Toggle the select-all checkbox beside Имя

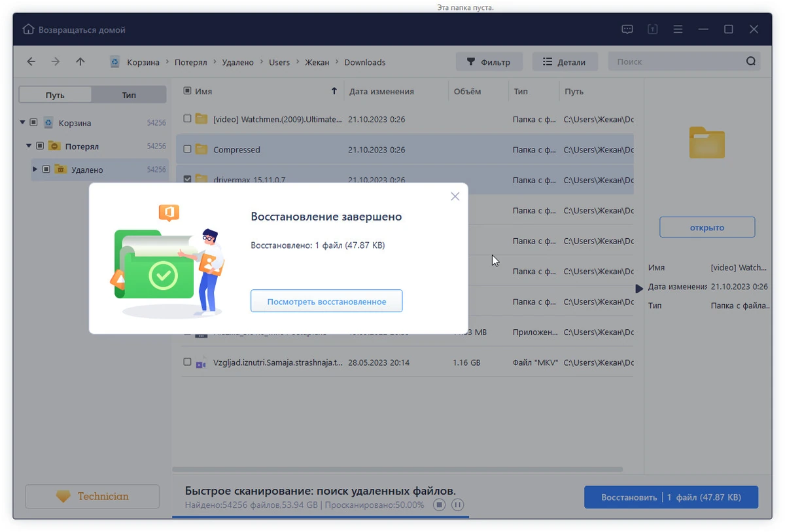tap(187, 91)
